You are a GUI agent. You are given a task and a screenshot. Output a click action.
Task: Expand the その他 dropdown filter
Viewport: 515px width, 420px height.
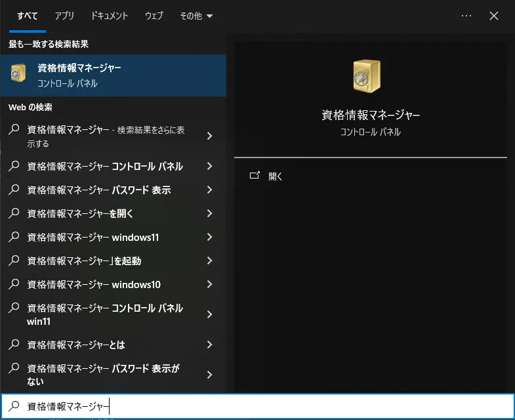[196, 16]
